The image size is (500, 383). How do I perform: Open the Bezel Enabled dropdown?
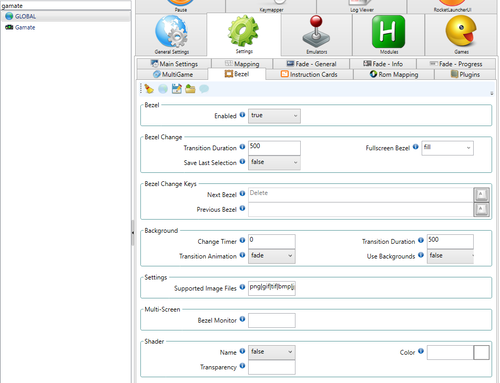coord(274,116)
